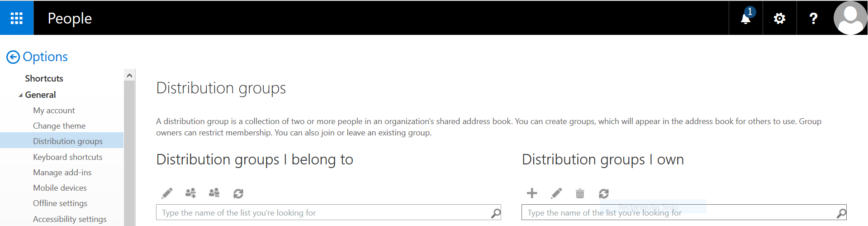
Task: Join a distribution group
Action: pyautogui.click(x=190, y=193)
